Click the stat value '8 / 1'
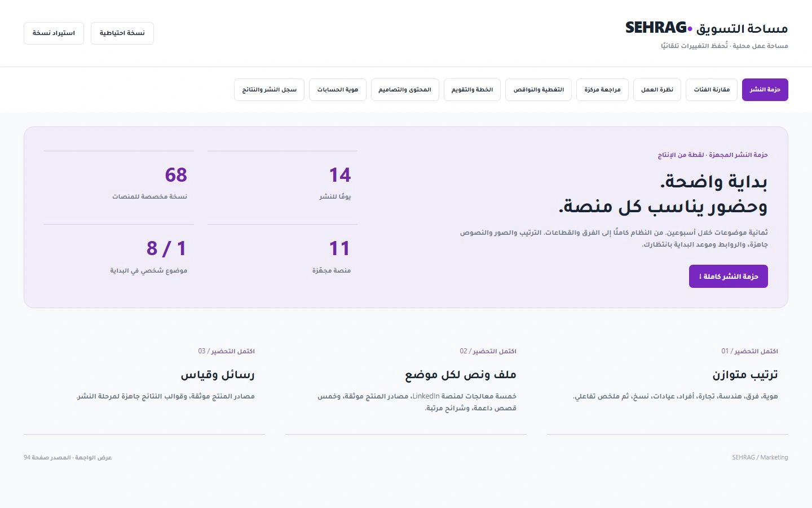812x508 pixels. tap(166, 248)
